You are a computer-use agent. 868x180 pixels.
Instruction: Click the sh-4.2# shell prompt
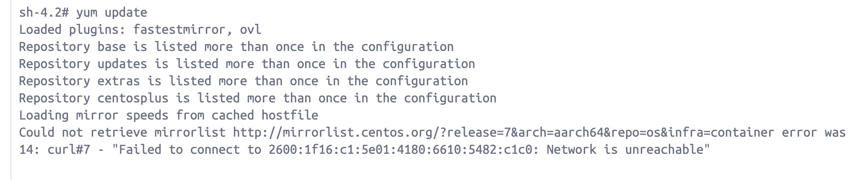[44, 13]
